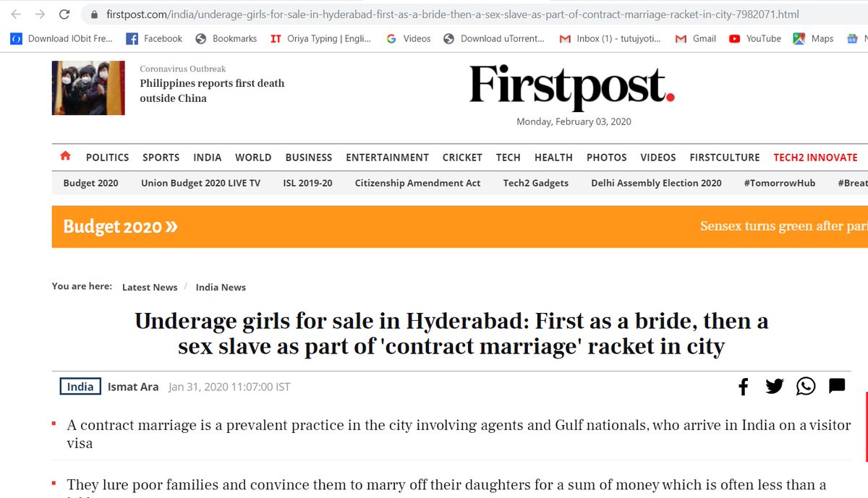Share article on Facebook icon
This screenshot has height=498, width=868.
[x=743, y=387]
